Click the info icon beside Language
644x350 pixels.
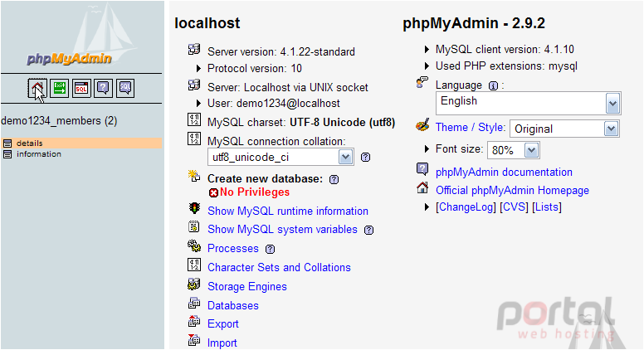[493, 85]
